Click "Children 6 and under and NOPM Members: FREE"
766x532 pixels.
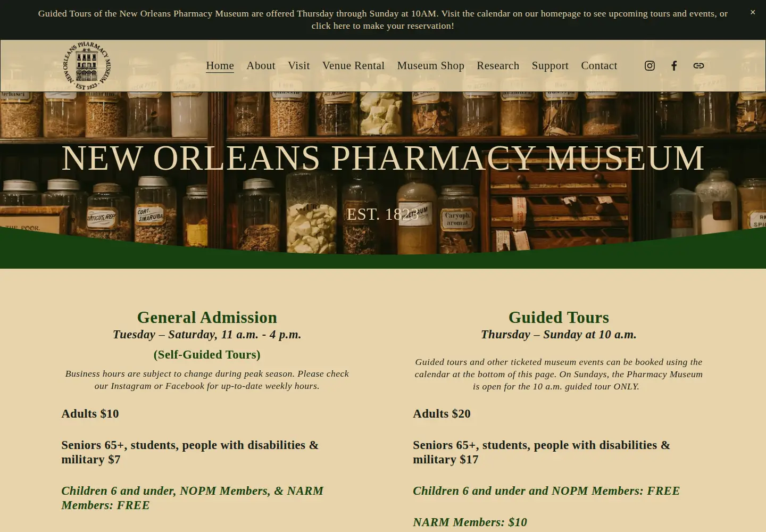tap(546, 491)
